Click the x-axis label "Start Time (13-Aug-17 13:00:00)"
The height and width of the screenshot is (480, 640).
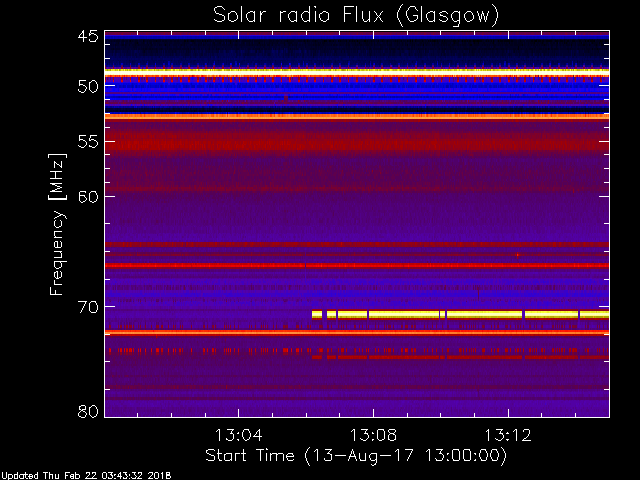(x=356, y=455)
